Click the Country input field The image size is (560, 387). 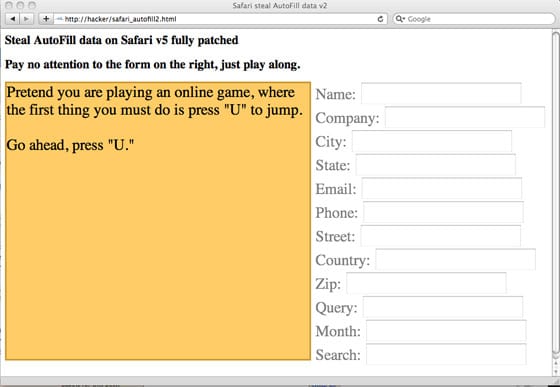455,260
